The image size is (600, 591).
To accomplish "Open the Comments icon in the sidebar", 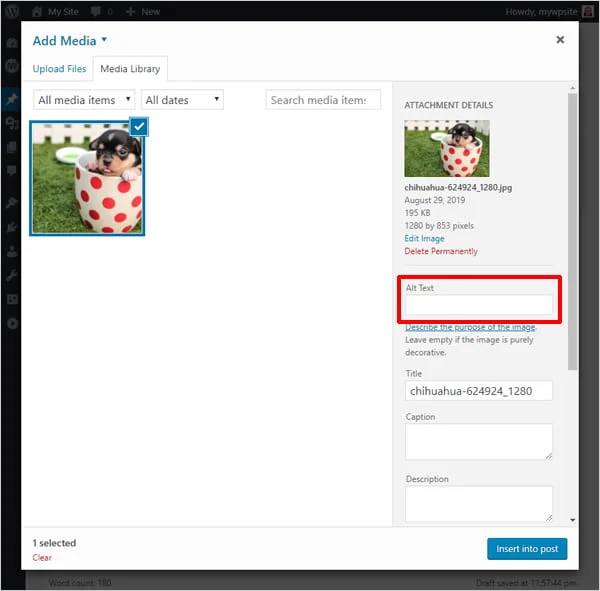I will click(x=12, y=170).
